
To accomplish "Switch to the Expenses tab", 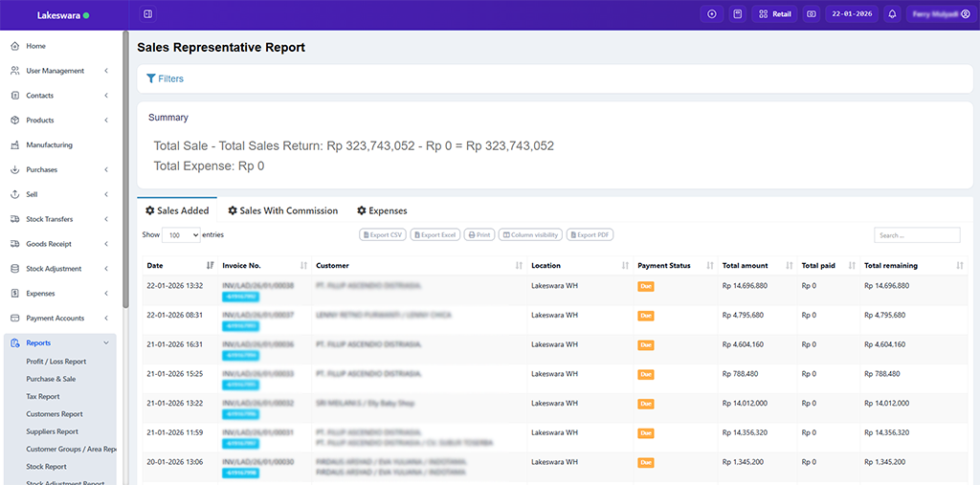I will coord(382,210).
